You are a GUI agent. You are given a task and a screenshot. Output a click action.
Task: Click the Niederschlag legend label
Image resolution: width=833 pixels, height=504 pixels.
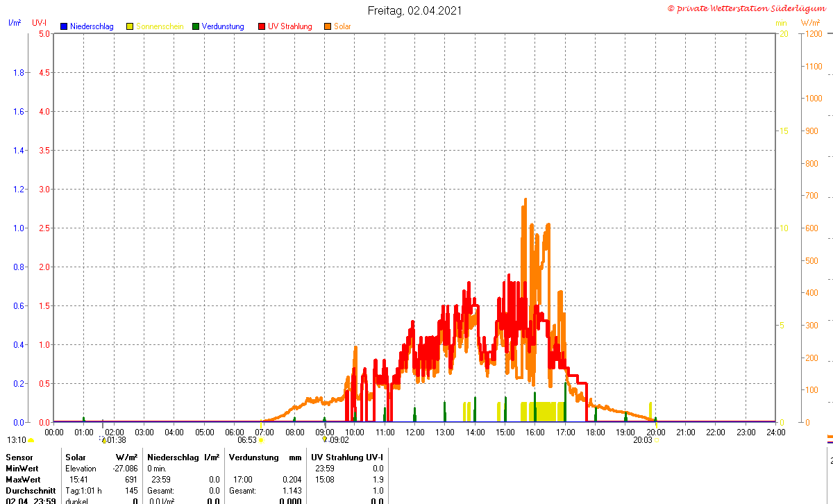92,26
